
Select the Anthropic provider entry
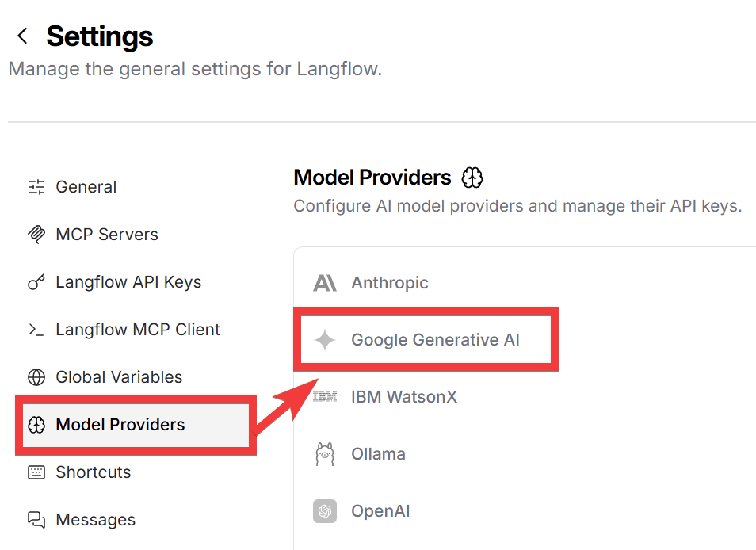(389, 283)
